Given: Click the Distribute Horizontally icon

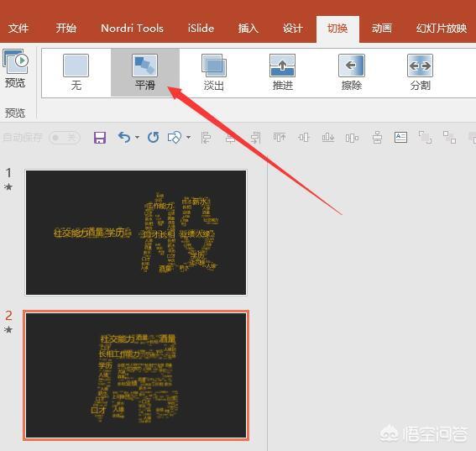Looking at the screenshot, I should click(x=352, y=139).
